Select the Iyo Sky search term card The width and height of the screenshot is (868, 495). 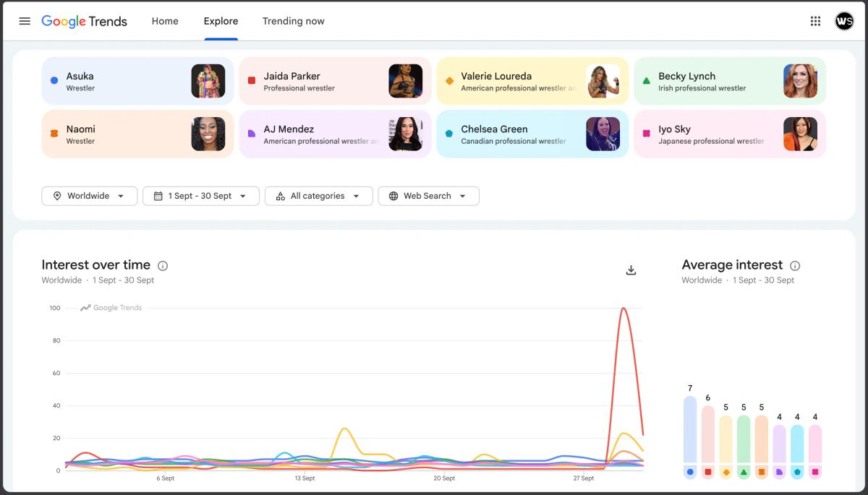tap(730, 134)
